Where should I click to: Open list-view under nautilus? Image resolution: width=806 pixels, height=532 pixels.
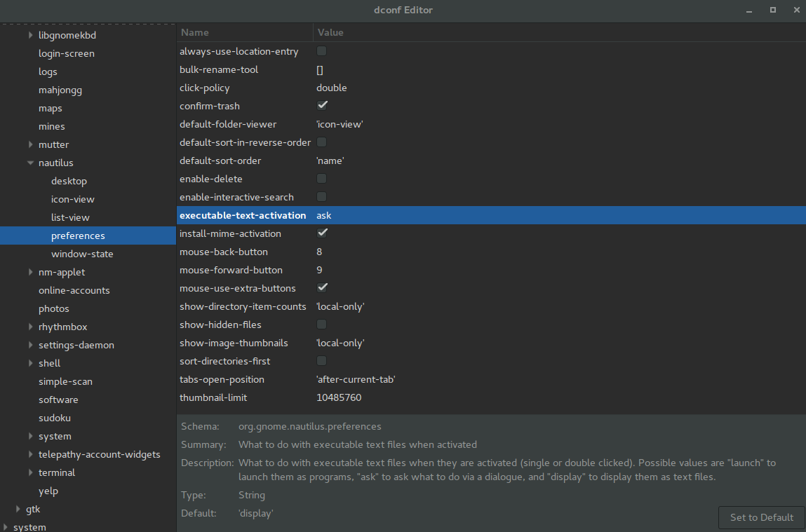point(70,218)
